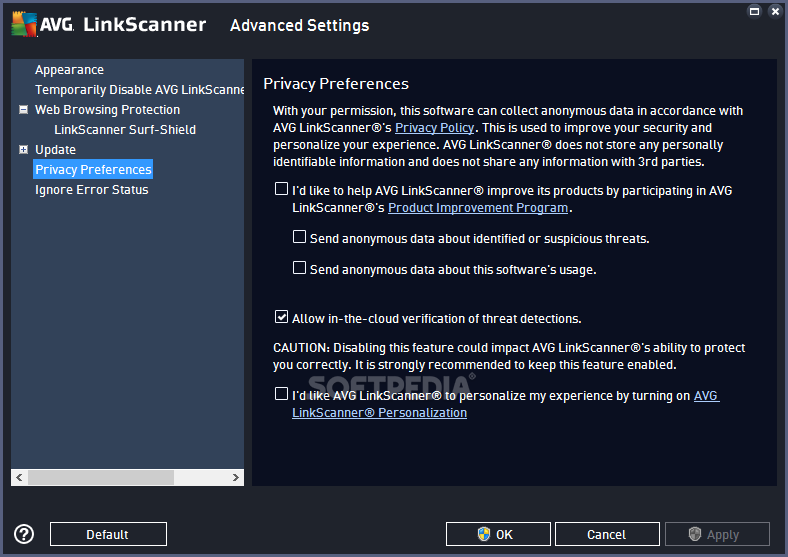Click the tree scrollbar left arrow
This screenshot has width=788, height=557.
coord(19,478)
